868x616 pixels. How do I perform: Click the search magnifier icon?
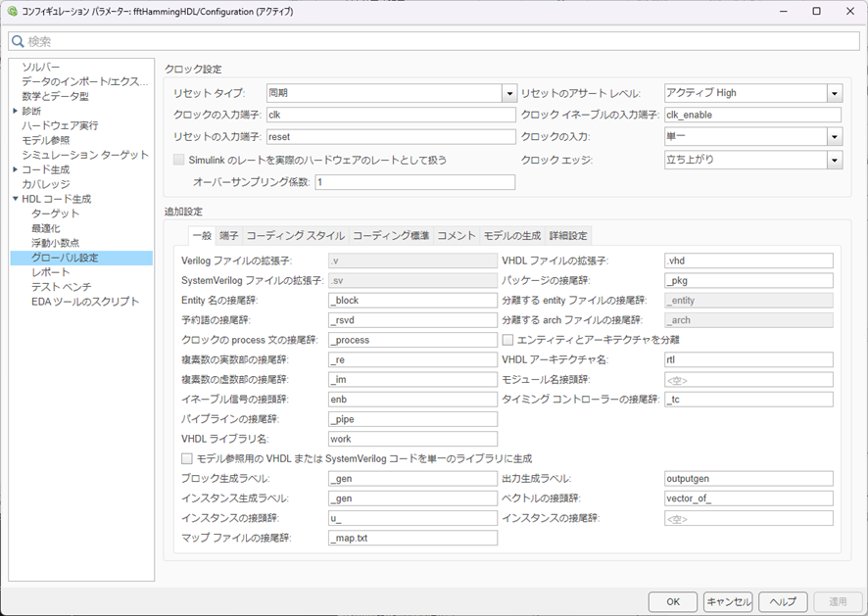click(18, 41)
